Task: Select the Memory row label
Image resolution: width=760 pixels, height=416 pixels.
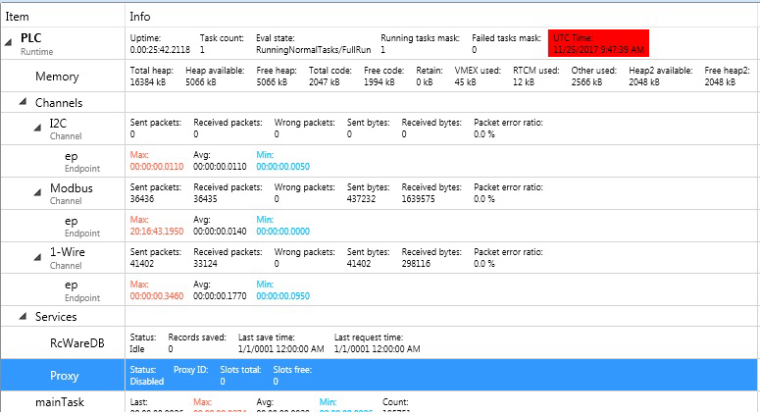Action: point(57,76)
